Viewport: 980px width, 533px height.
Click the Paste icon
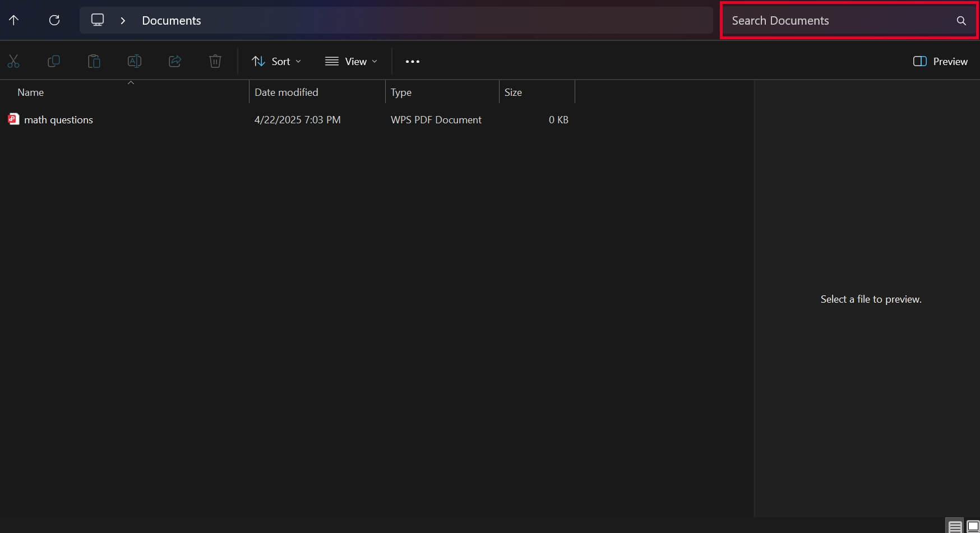(x=94, y=62)
